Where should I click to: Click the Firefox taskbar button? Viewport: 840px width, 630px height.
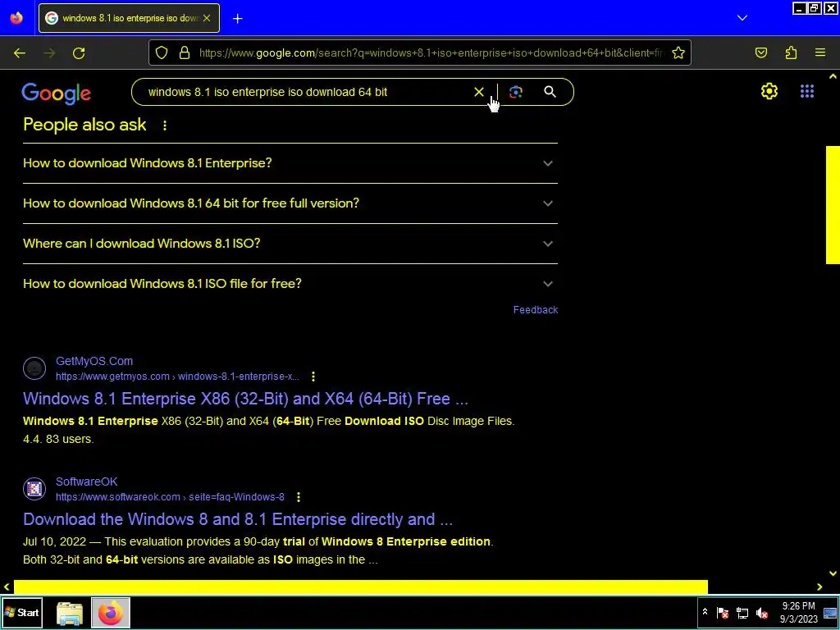(x=111, y=613)
